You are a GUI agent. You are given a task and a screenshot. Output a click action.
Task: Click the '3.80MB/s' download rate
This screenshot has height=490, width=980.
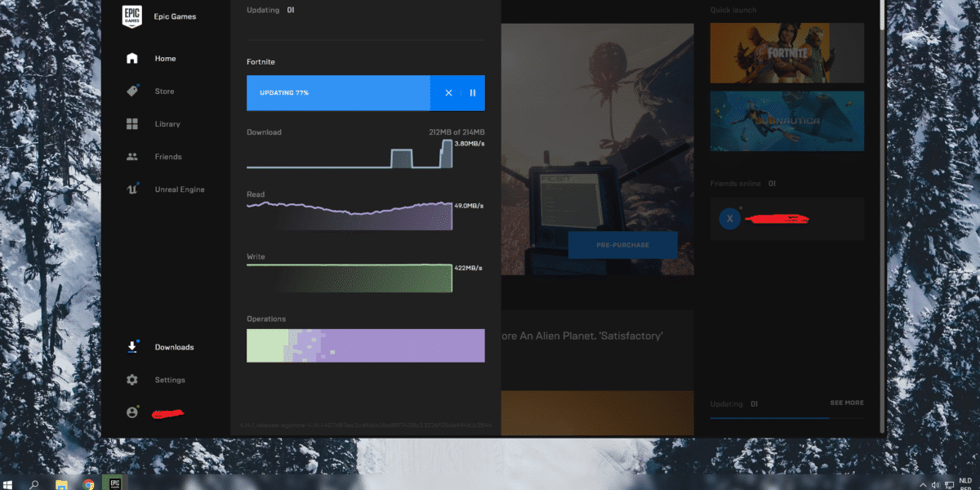pos(470,144)
